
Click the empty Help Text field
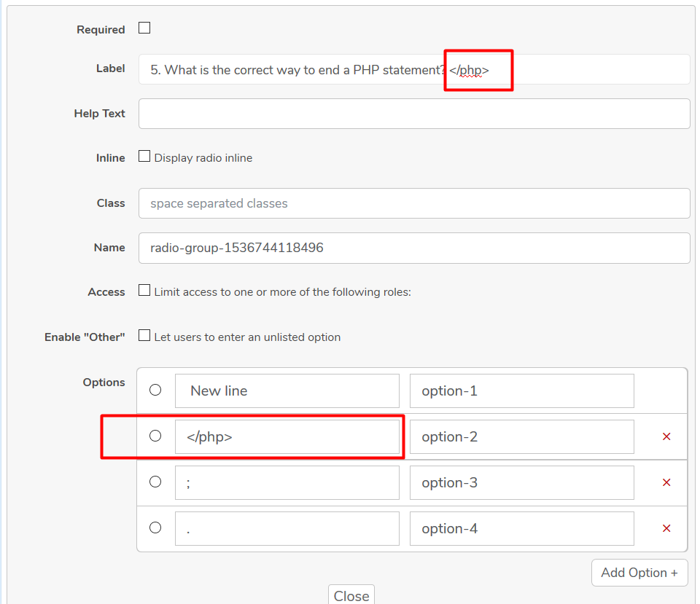pyautogui.click(x=413, y=113)
